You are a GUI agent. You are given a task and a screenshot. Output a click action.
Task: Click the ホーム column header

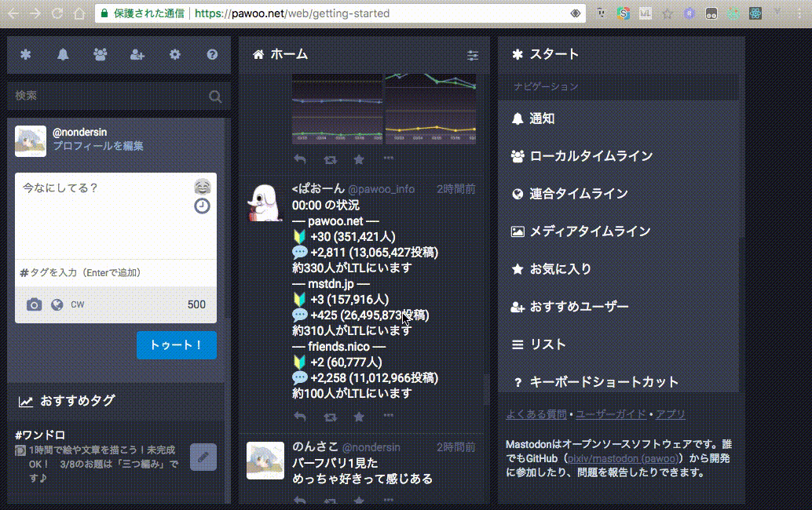click(364, 54)
